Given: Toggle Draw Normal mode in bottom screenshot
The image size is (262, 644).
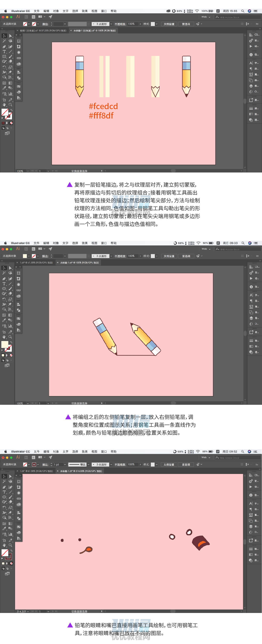Looking at the screenshot, I should click(x=3, y=568).
